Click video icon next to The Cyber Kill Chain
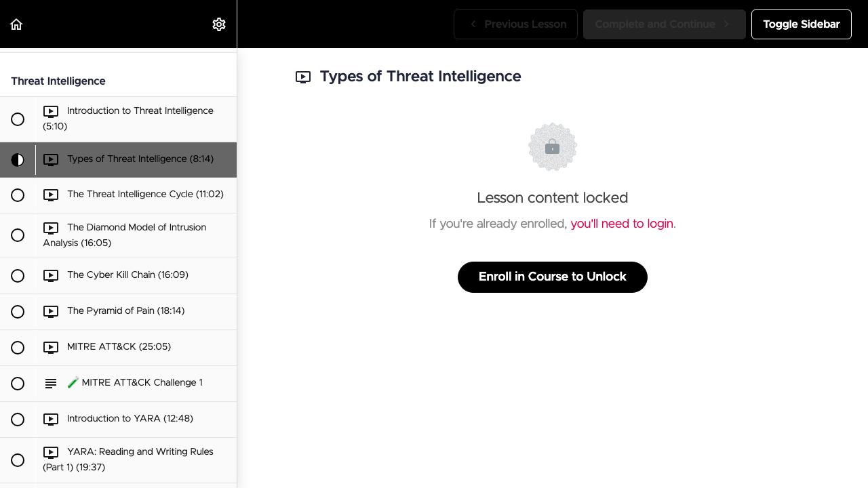 pos(51,276)
